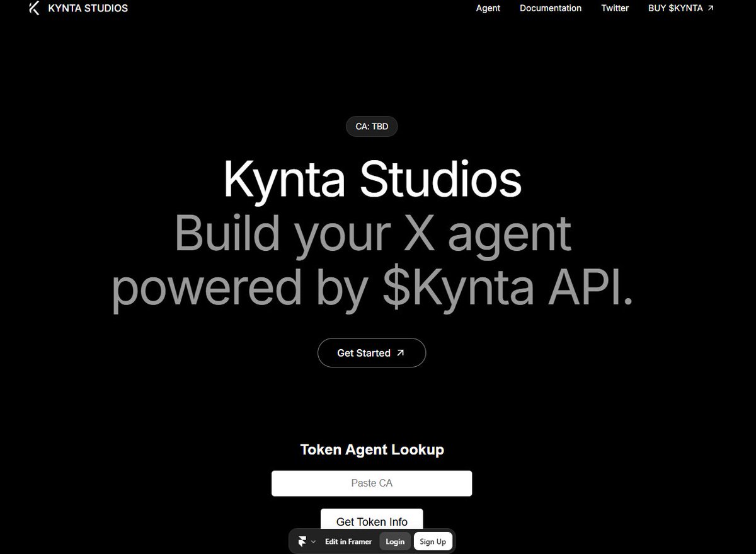Click the CA: TBD contract badge
This screenshot has height=554, width=756.
pyautogui.click(x=372, y=126)
